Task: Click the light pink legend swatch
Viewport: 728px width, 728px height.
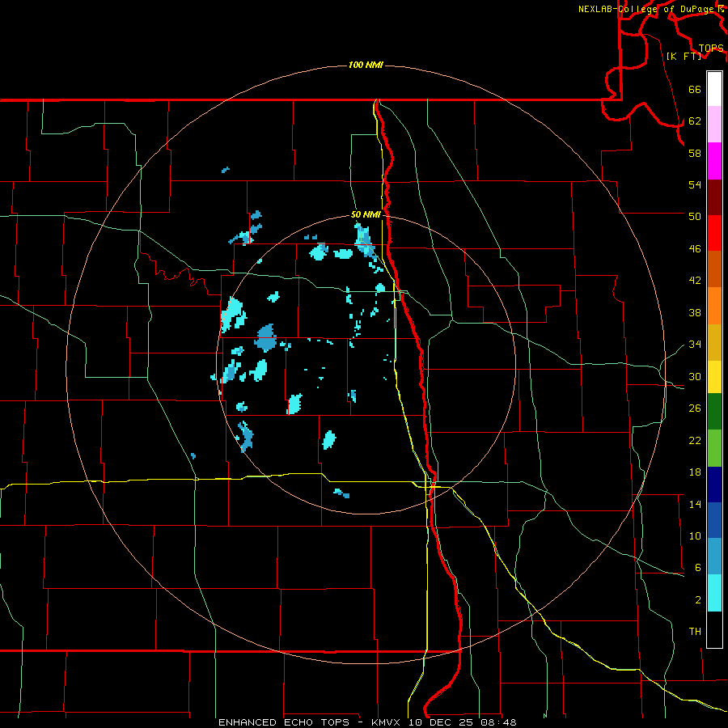Action: pos(714,124)
